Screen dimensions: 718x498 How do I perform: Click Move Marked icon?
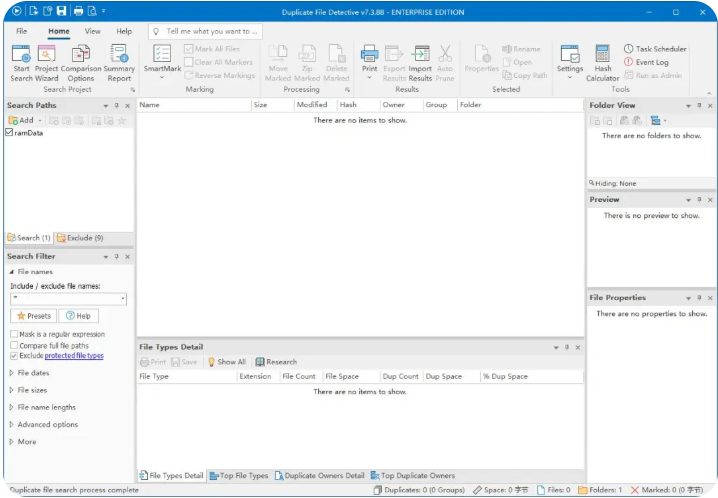(278, 54)
